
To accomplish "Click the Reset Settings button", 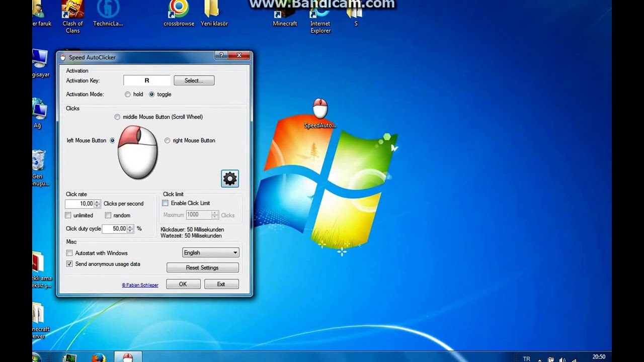I will 202,267.
